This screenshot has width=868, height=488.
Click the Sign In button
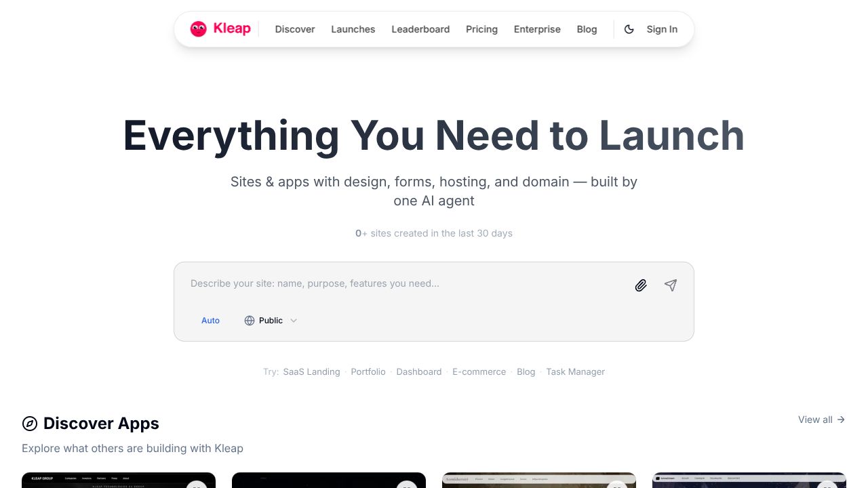click(x=662, y=29)
